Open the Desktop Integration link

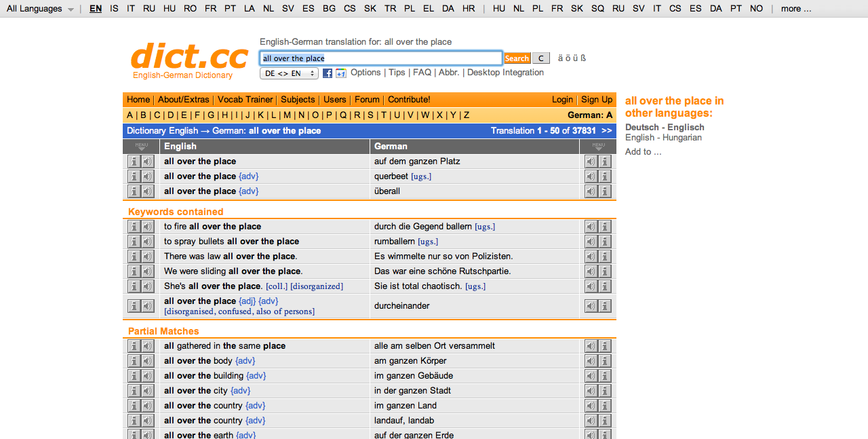pyautogui.click(x=505, y=73)
